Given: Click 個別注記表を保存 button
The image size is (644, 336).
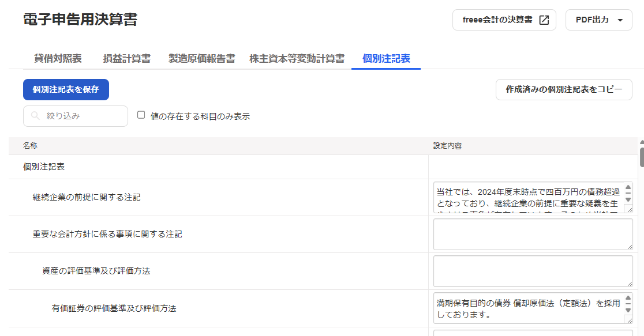Looking at the screenshot, I should click(66, 89).
